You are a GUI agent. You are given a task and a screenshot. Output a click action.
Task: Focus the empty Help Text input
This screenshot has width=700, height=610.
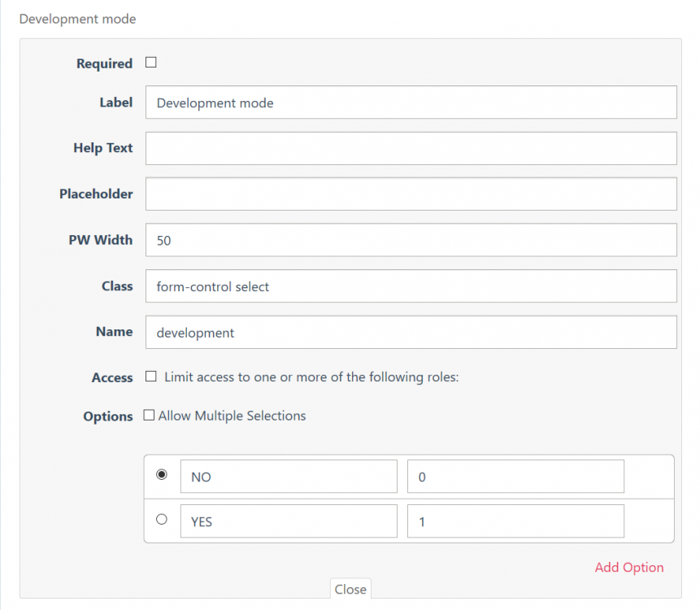pos(411,149)
